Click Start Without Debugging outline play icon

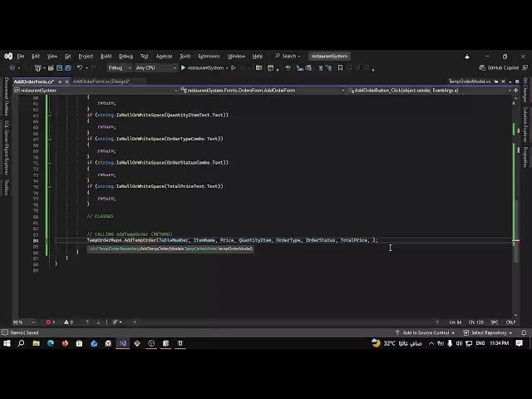234,68
